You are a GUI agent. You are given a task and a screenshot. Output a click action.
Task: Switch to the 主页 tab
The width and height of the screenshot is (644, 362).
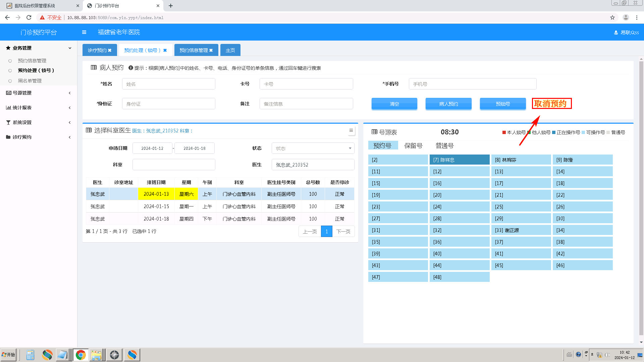pos(230,50)
